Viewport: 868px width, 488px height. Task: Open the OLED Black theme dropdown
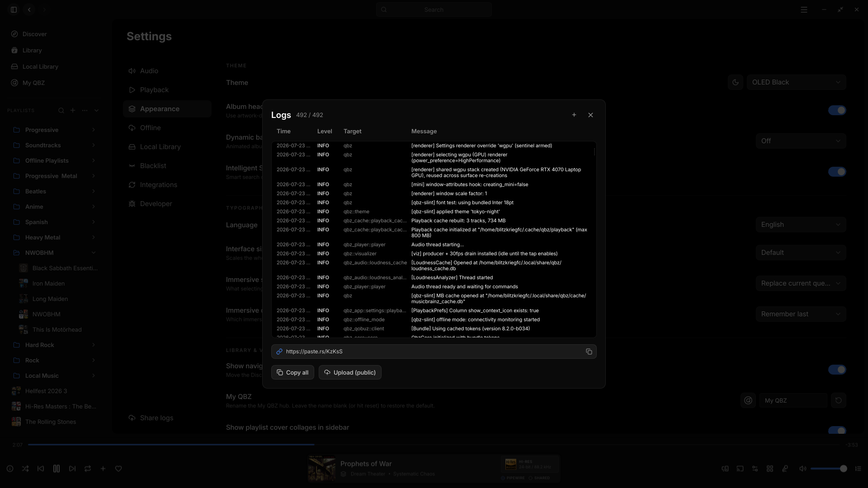[797, 82]
